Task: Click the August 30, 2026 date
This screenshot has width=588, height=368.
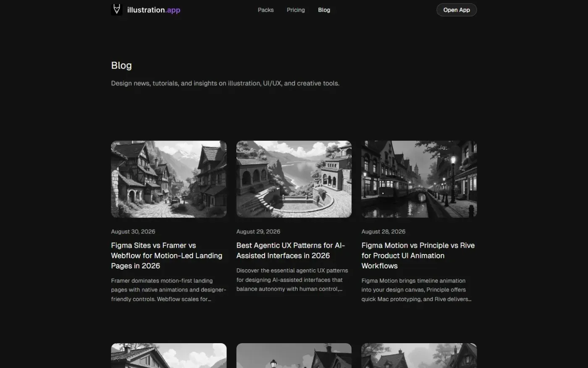Action: (x=133, y=231)
